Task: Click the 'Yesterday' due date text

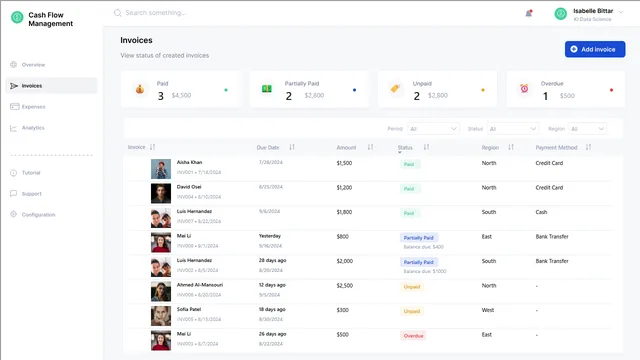Action: pyautogui.click(x=270, y=236)
